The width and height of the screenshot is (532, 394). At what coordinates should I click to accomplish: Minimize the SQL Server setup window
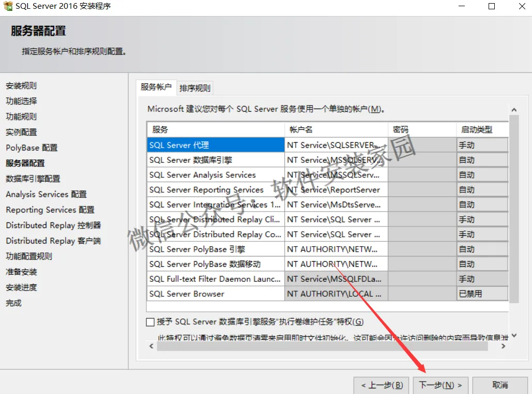pos(462,6)
